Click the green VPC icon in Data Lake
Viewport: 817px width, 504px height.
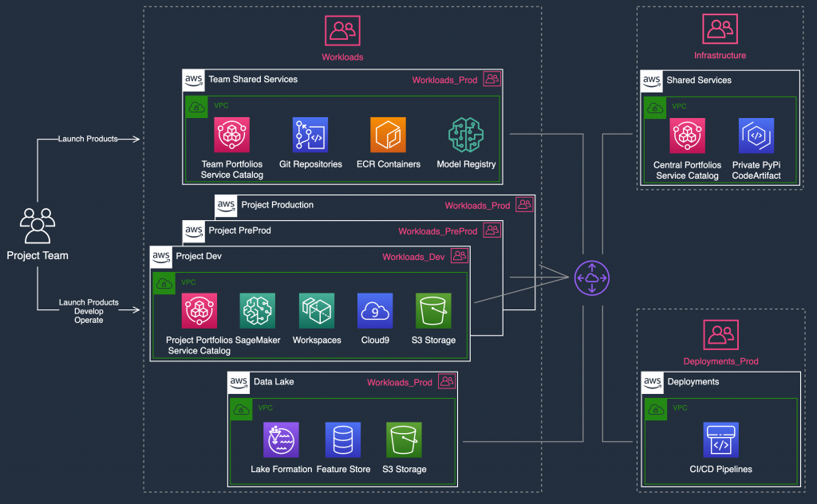(241, 408)
